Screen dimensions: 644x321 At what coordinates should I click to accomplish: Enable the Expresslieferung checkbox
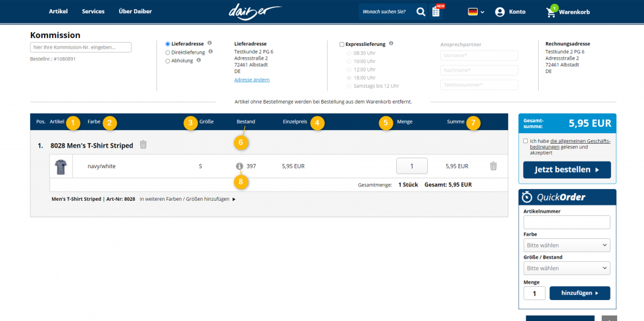coord(342,45)
